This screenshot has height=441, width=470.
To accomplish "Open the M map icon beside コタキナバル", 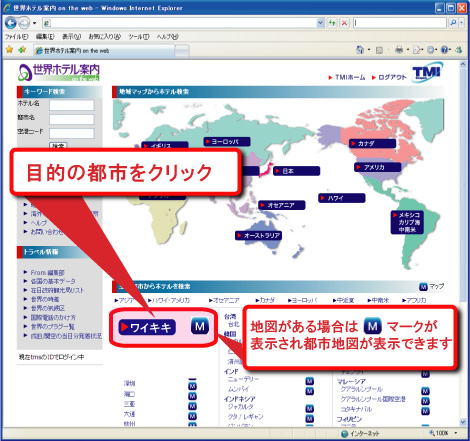I will tap(425, 411).
